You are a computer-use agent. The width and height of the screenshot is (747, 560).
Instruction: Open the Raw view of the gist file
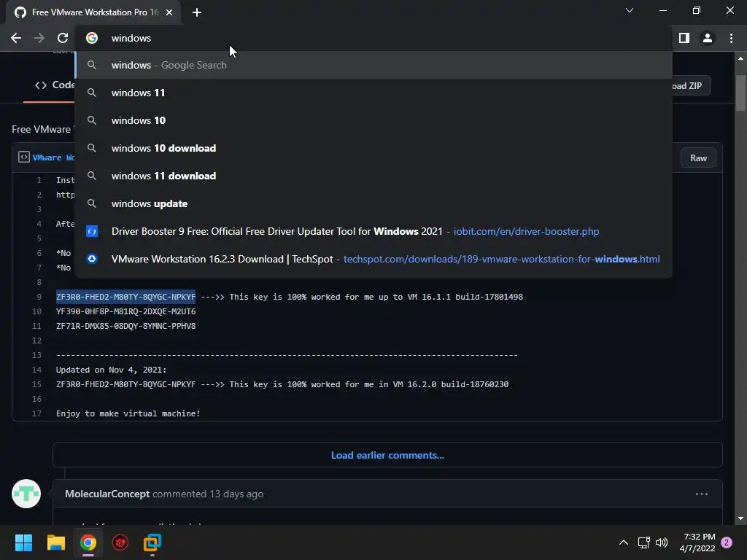(698, 158)
